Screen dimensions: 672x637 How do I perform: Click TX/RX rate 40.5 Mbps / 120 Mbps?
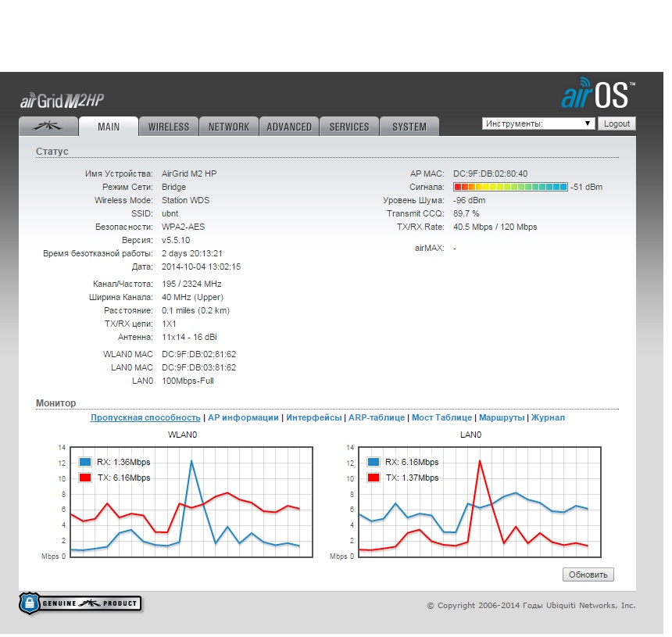tap(495, 227)
